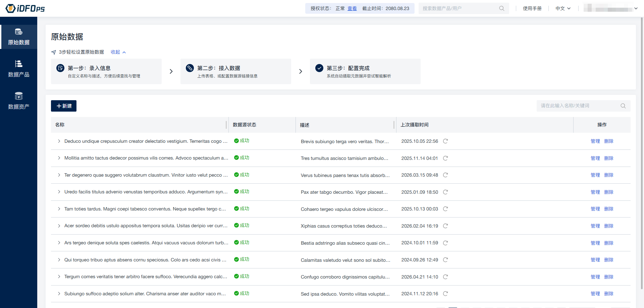
Task: Click the top search magnifier icon
Action: 501,8
